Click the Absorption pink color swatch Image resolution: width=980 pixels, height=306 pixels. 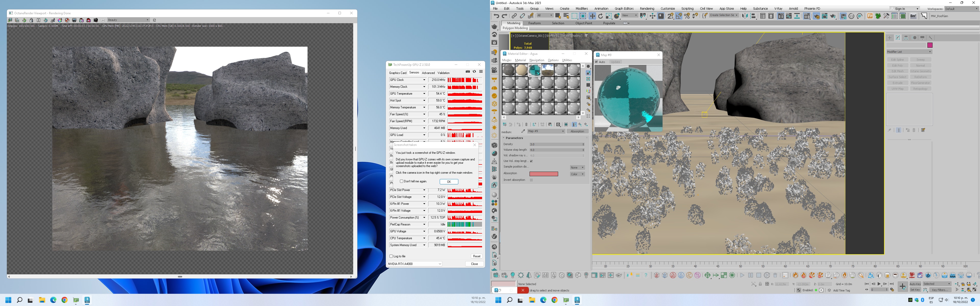click(x=544, y=174)
